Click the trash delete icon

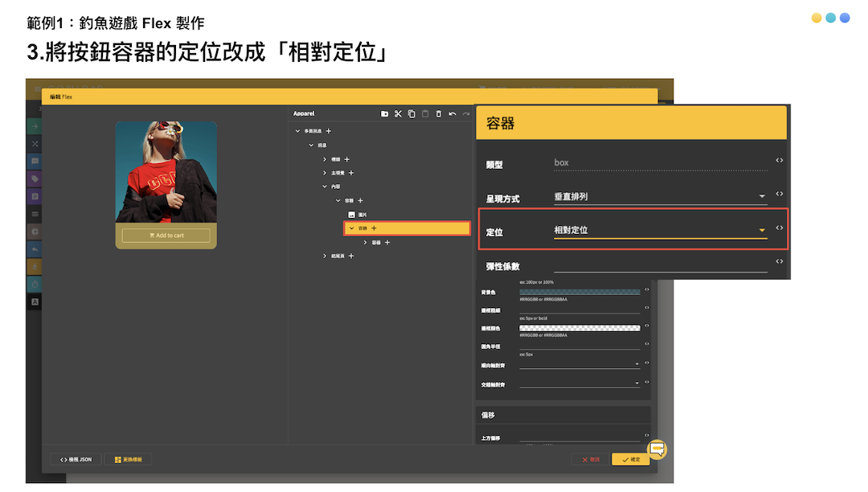tap(439, 114)
